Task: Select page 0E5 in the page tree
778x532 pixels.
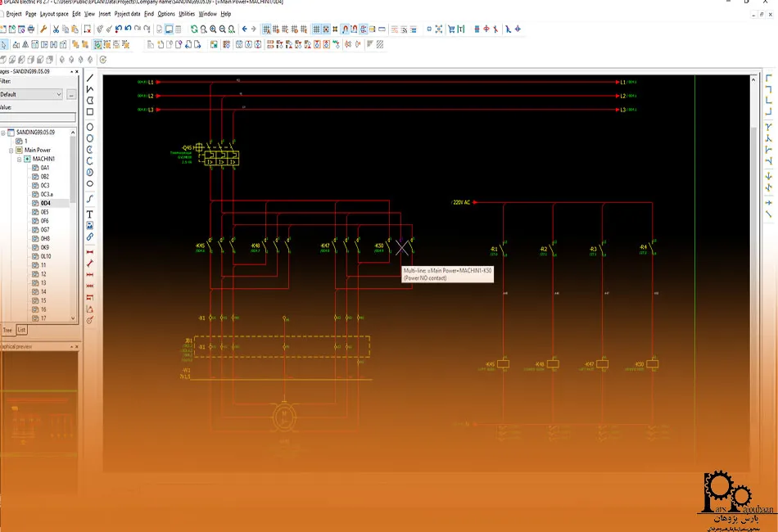Action: pos(45,212)
